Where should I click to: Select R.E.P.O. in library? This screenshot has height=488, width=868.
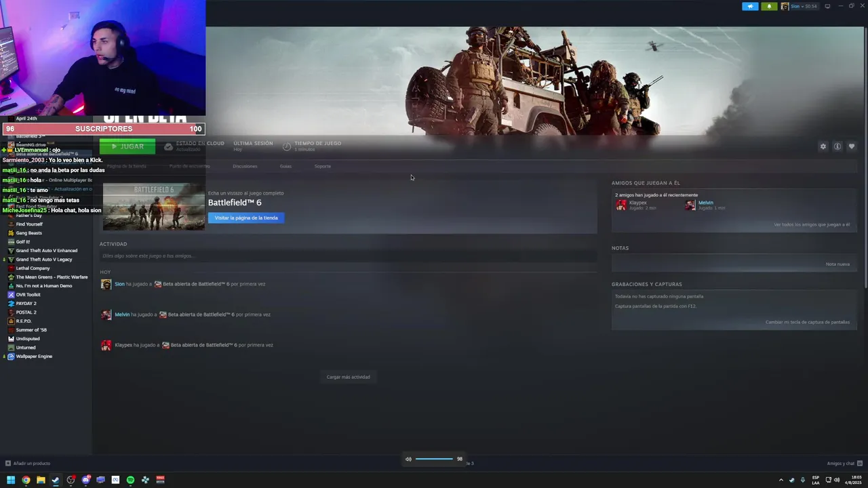tap(24, 321)
